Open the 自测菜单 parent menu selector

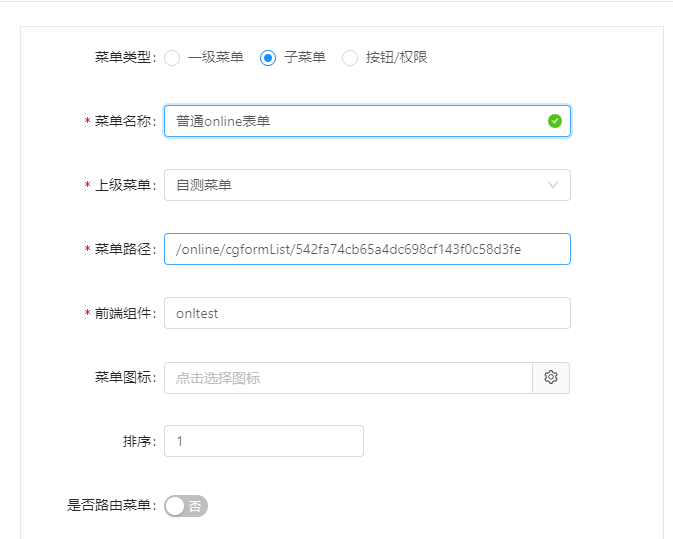pos(367,185)
